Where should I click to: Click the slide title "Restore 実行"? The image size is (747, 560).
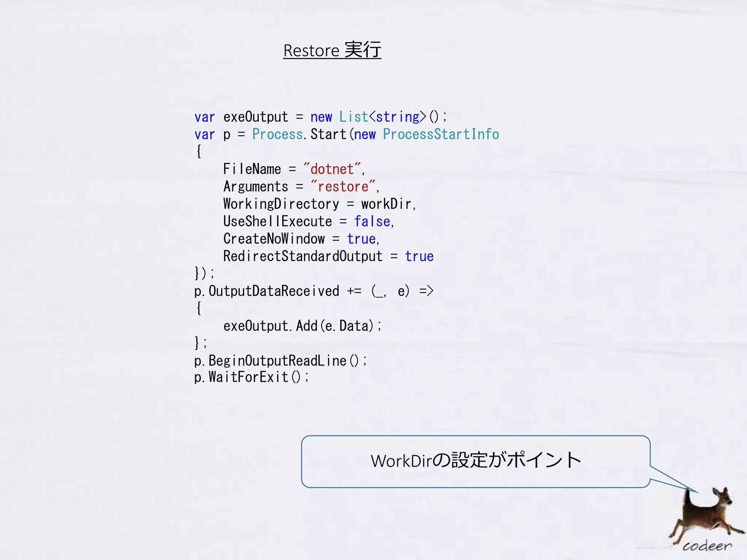click(332, 50)
